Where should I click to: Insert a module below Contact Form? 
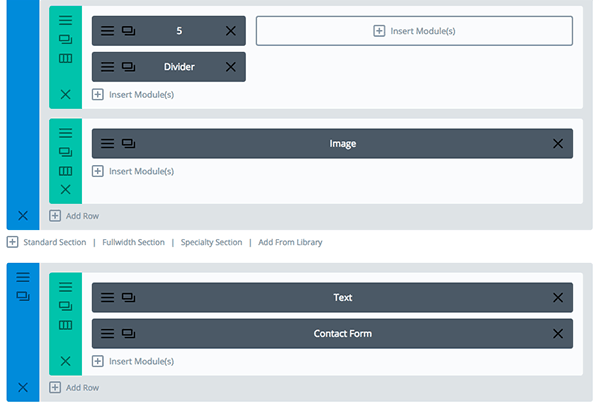point(133,361)
